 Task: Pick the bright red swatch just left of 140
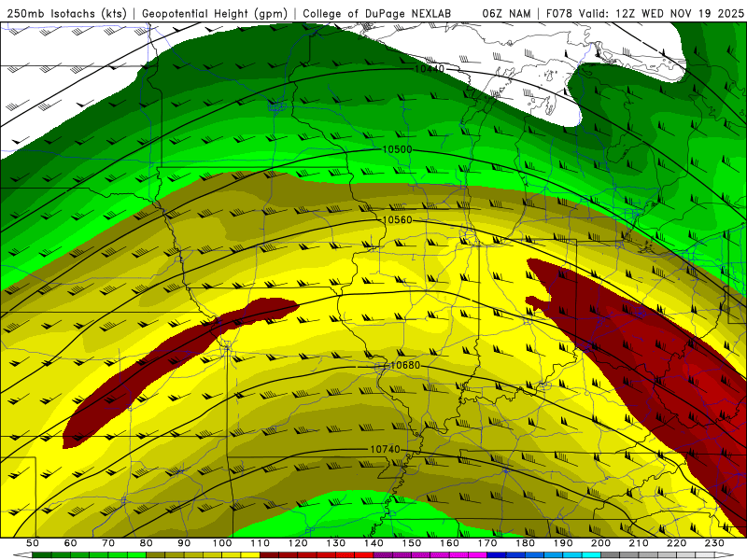364,554
